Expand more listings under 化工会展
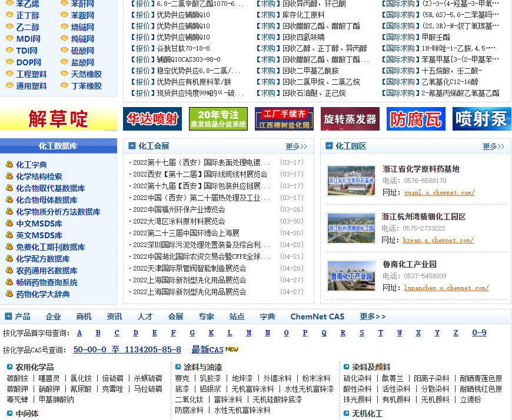 [x=296, y=146]
